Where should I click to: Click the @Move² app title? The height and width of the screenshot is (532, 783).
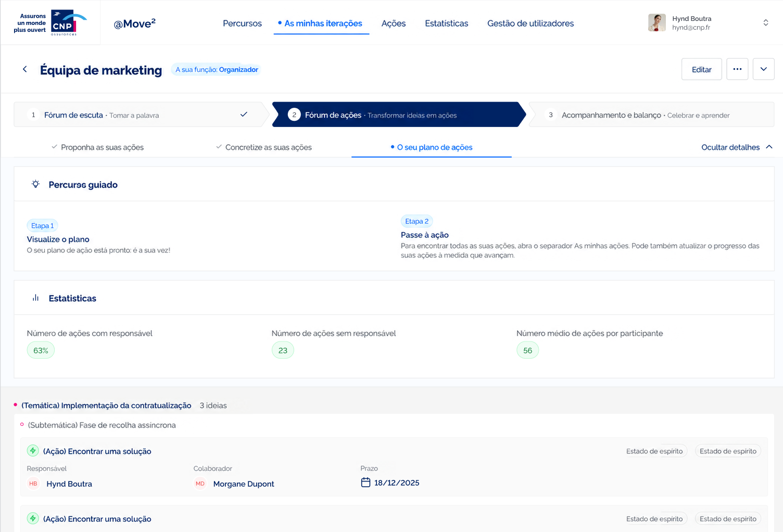135,23
